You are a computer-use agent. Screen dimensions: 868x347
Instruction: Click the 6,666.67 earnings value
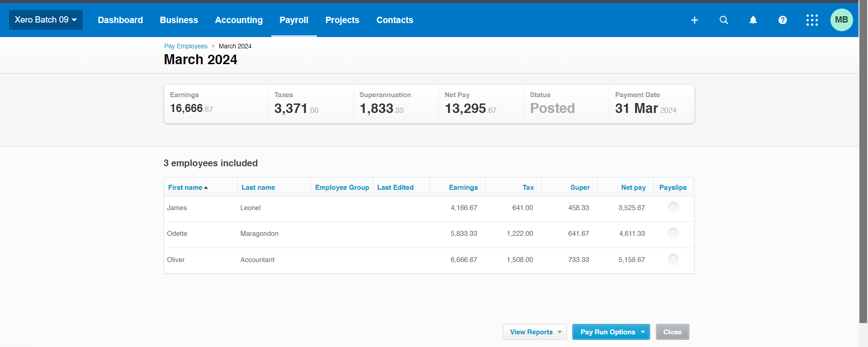pyautogui.click(x=464, y=260)
